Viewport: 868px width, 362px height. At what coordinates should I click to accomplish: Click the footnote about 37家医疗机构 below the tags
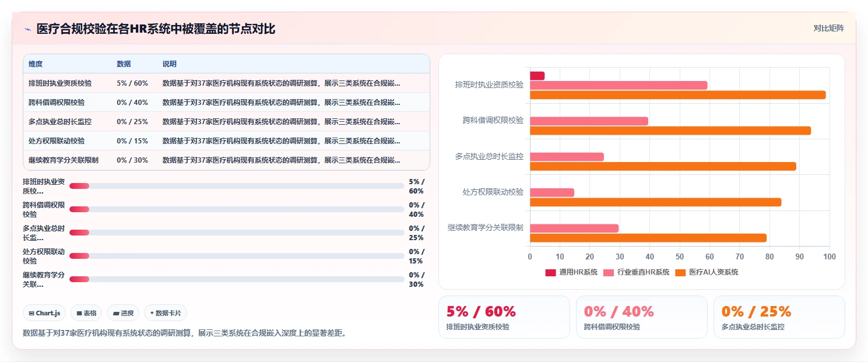click(x=185, y=333)
